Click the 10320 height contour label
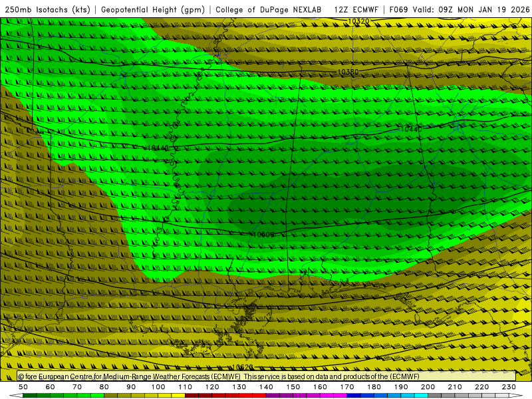This screenshot has height=399, width=532. (358, 21)
